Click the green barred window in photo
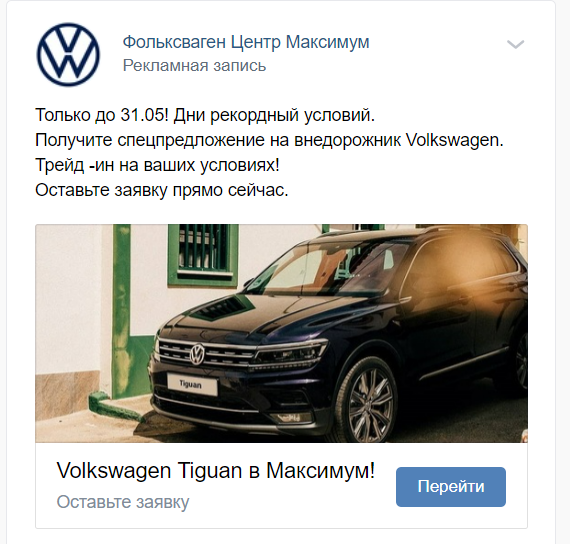 coord(203,253)
